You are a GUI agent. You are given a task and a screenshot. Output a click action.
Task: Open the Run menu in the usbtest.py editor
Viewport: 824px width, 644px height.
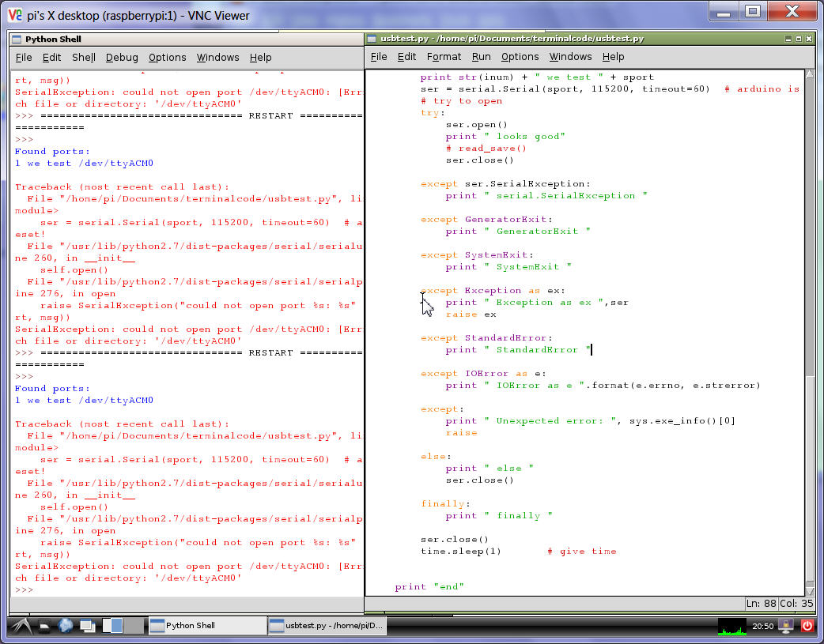tap(481, 56)
